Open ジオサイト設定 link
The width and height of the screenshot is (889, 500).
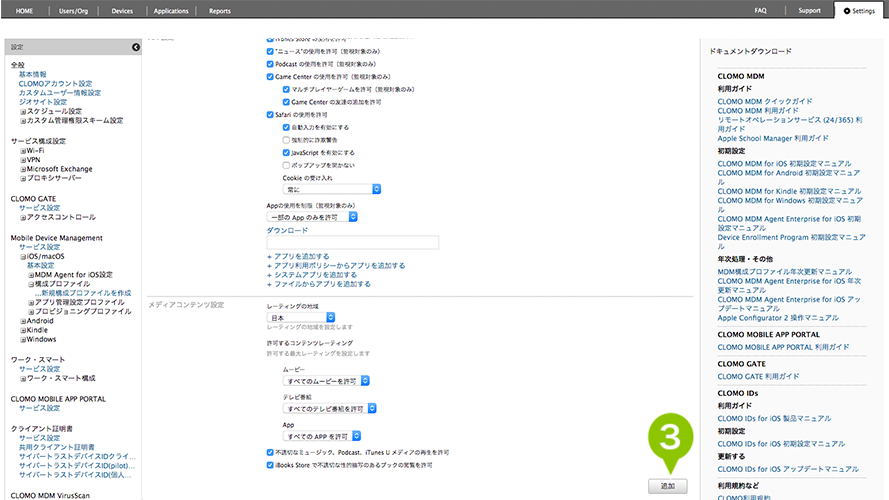43,101
